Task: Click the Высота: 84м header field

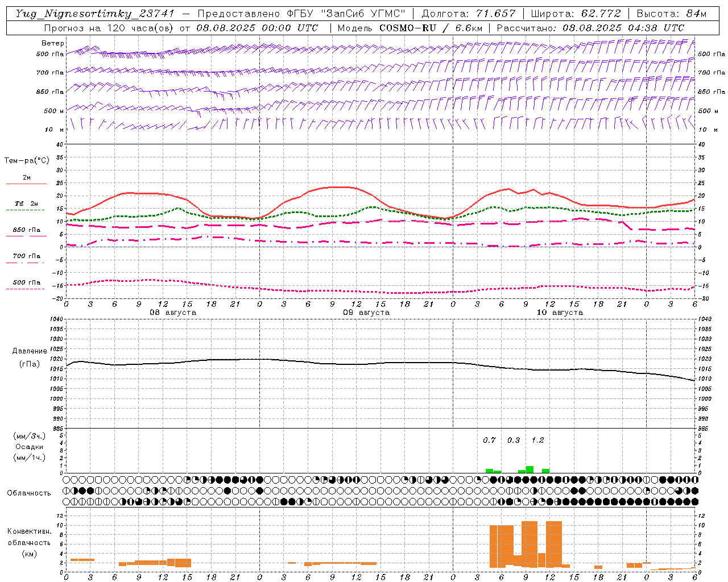Action: coord(671,14)
